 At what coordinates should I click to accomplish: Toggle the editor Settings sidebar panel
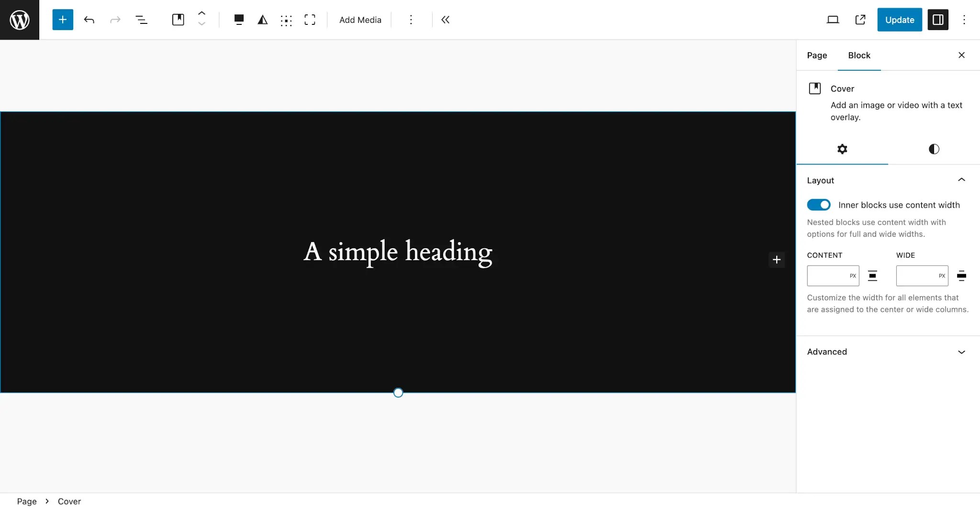coord(938,20)
